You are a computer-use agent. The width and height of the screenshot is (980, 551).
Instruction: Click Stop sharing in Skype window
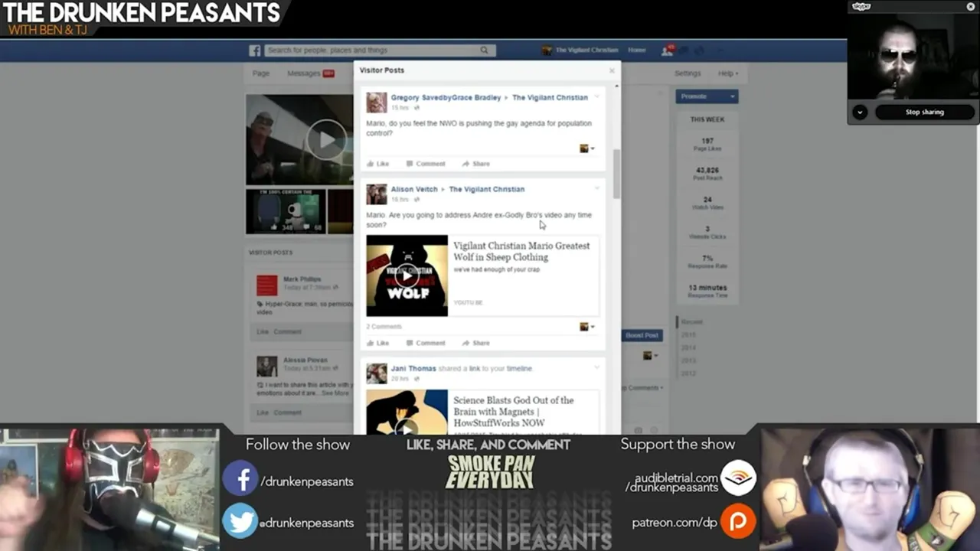tap(925, 112)
